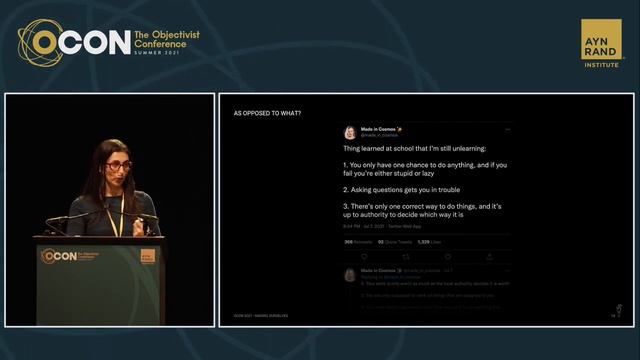Click the Likes count link
This screenshot has height=360, width=640.
point(429,242)
